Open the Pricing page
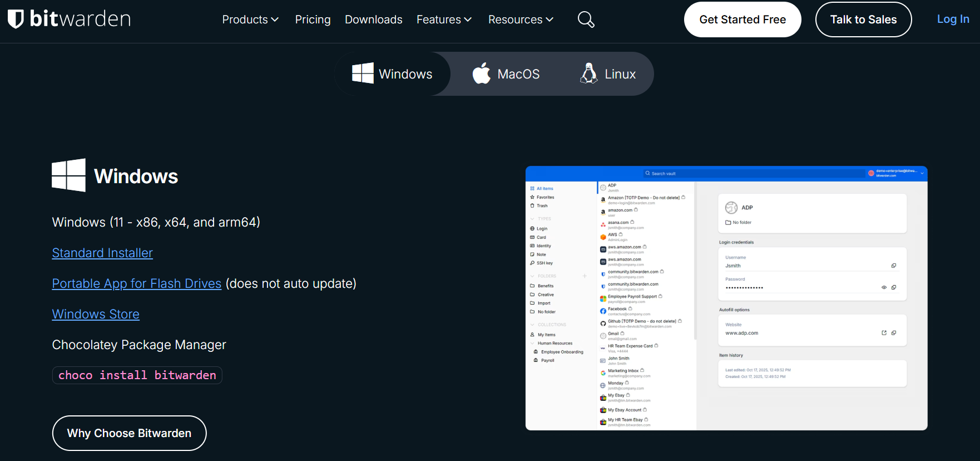The width and height of the screenshot is (980, 461). click(313, 19)
